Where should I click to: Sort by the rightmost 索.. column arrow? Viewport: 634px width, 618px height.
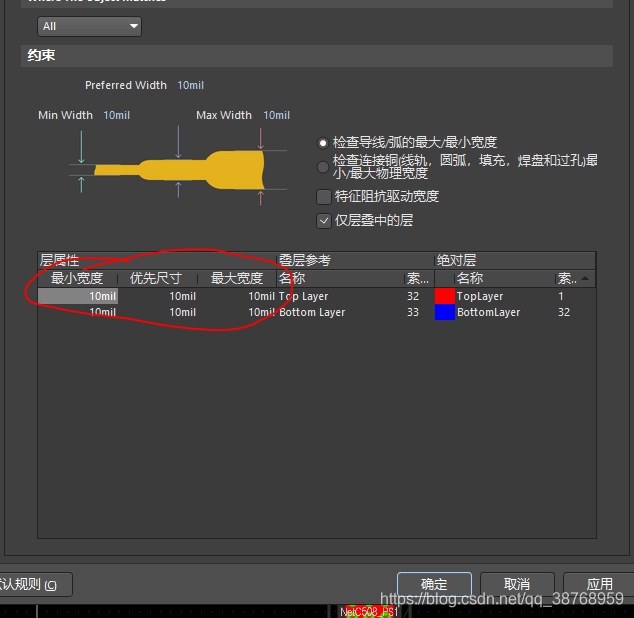(585, 278)
